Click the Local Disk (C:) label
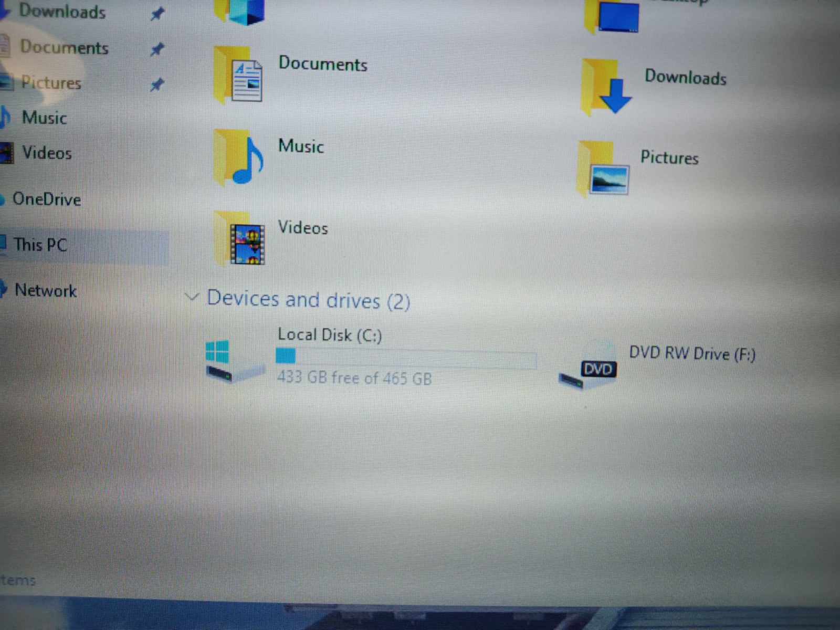 pos(330,335)
